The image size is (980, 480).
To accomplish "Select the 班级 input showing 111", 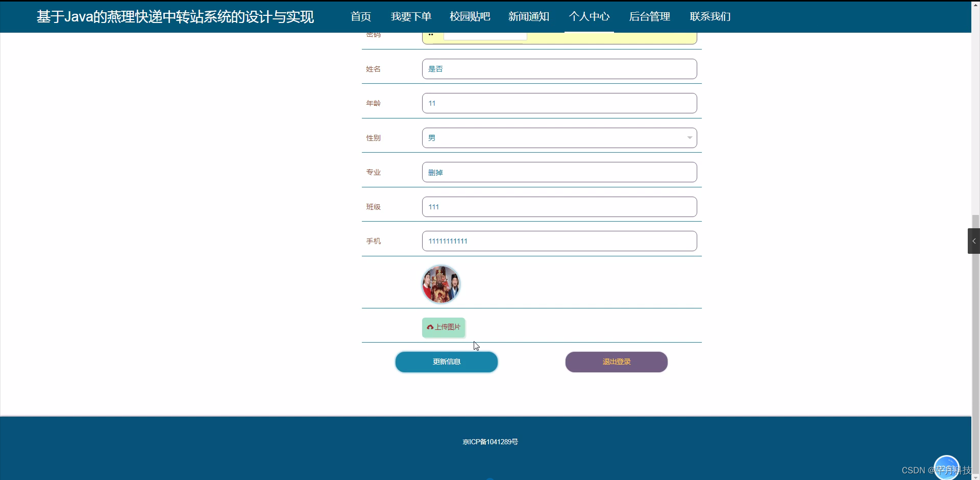I will [x=559, y=206].
